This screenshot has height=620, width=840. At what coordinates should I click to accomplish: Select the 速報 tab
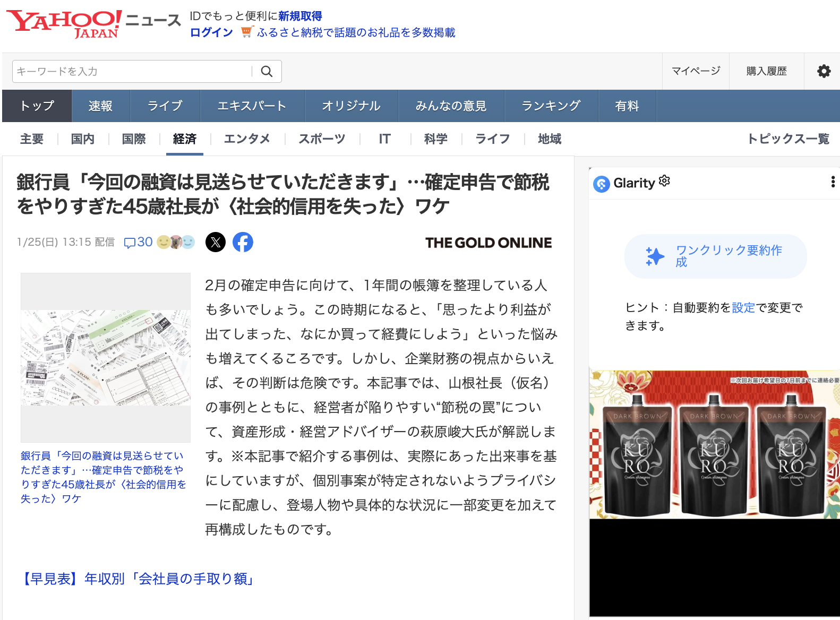click(100, 106)
